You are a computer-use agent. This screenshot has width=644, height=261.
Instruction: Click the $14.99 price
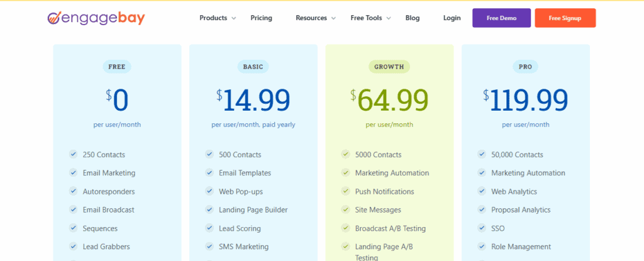click(253, 100)
